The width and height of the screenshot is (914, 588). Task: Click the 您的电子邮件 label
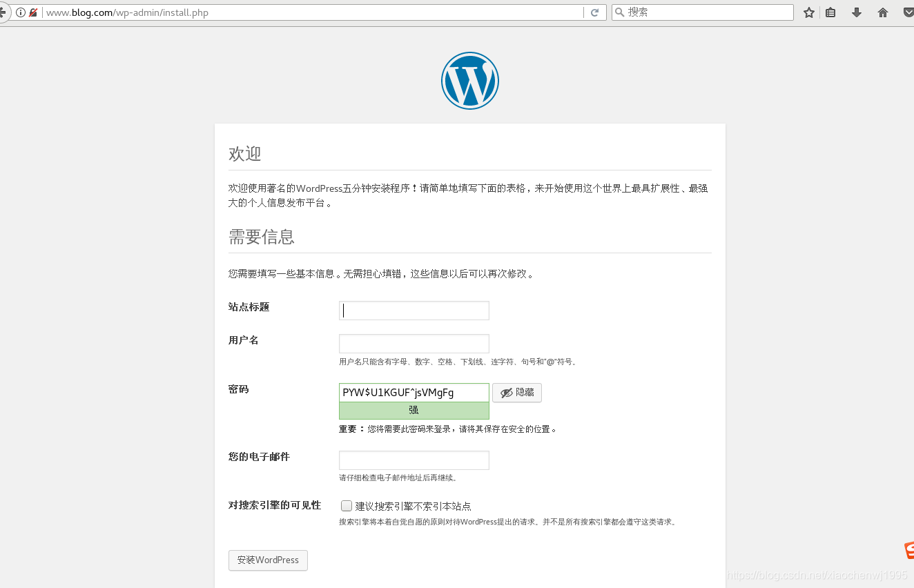(260, 457)
